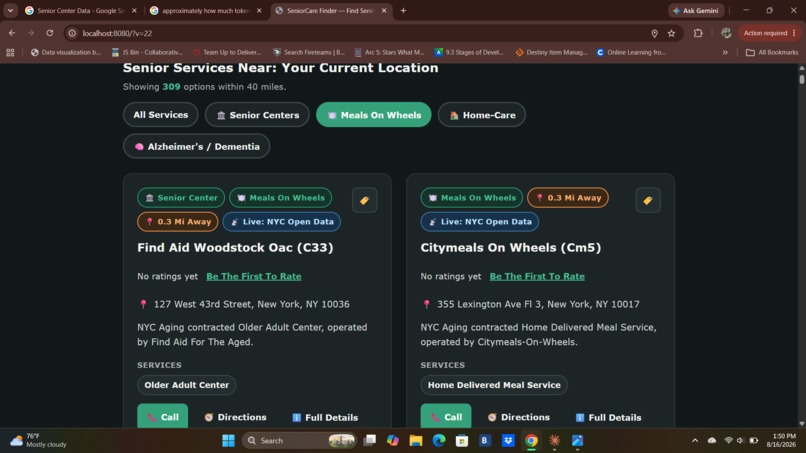Switch to Senior Center Data Google tab
The image size is (806, 453).
(x=80, y=10)
